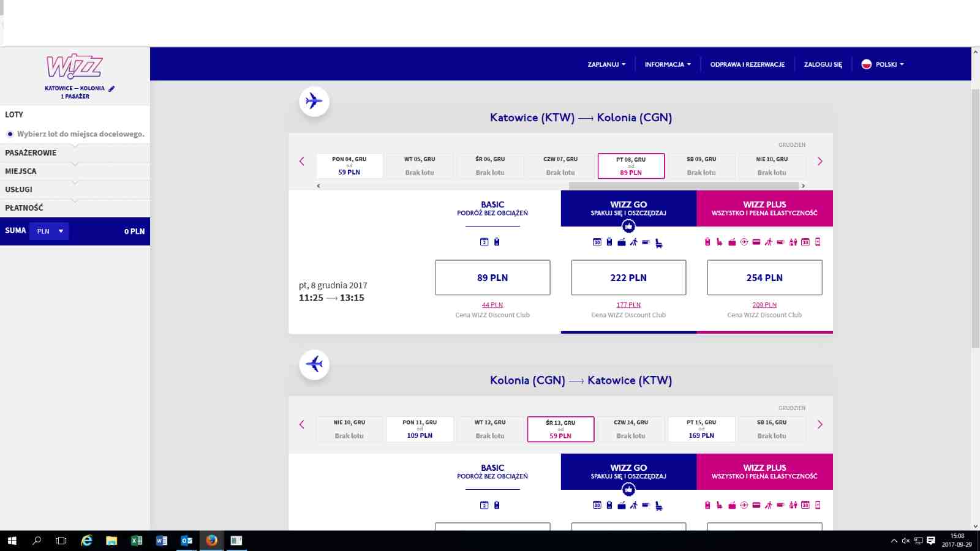Image resolution: width=980 pixels, height=551 pixels.
Task: Show later outbound dates with right arrow
Action: (x=820, y=162)
